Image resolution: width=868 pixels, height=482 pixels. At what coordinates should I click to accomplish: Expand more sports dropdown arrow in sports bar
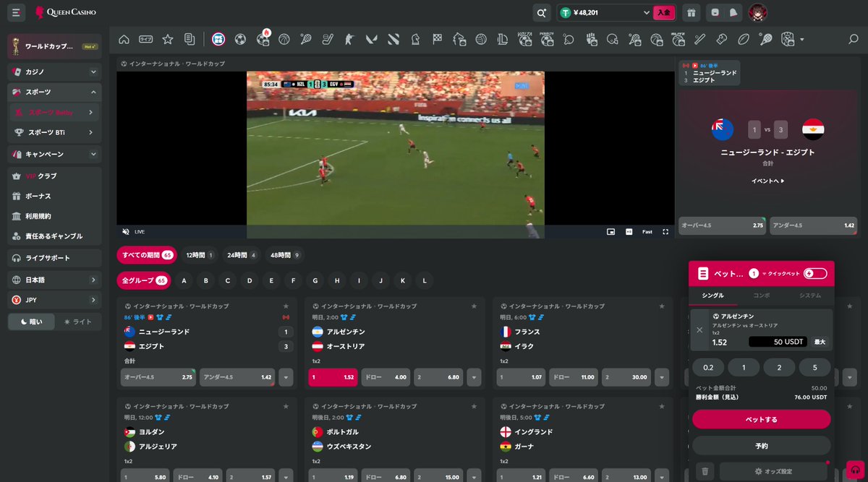[x=801, y=39]
